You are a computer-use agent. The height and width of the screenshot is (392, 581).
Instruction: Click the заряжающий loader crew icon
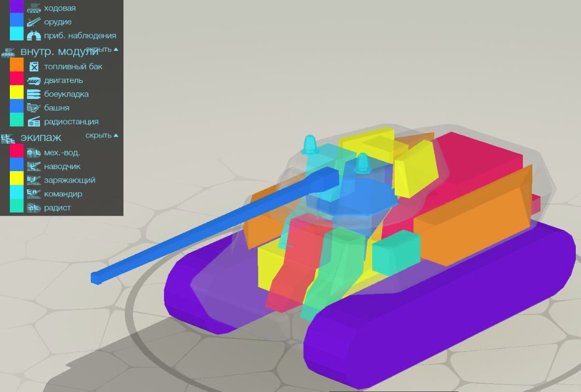pos(34,180)
